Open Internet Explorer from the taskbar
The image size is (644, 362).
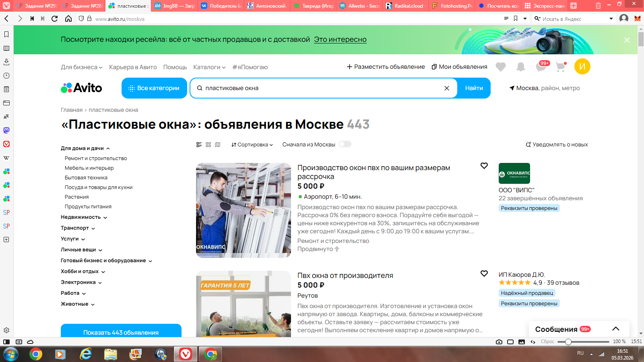point(86,354)
